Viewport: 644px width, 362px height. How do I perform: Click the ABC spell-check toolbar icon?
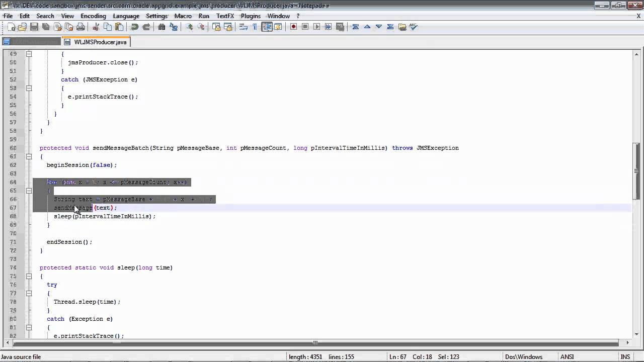click(414, 27)
